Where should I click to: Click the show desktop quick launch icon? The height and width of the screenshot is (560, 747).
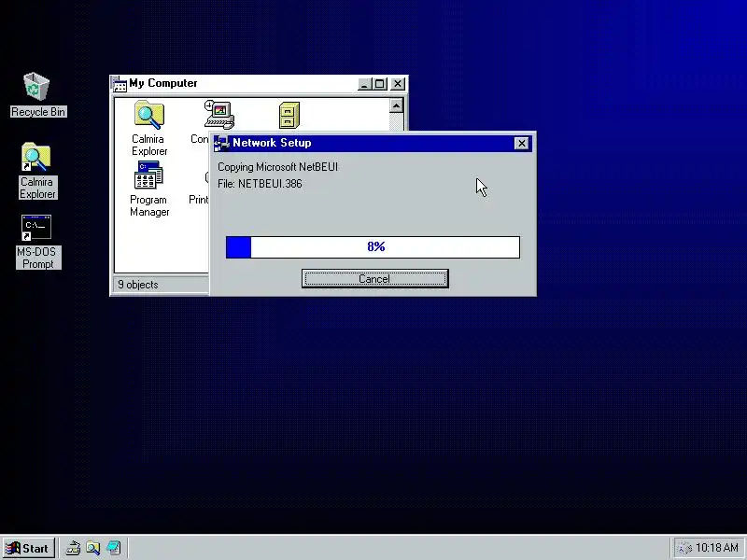pos(73,548)
